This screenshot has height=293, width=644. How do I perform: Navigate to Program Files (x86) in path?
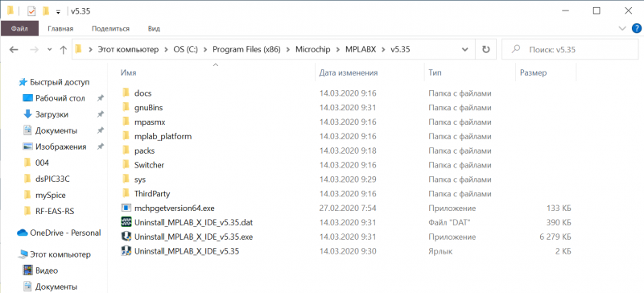tap(246, 50)
